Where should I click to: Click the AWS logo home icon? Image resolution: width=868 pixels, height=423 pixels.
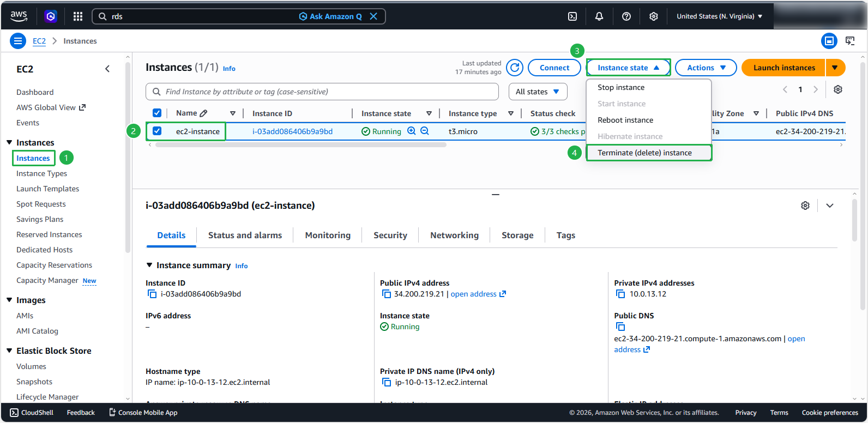[19, 16]
